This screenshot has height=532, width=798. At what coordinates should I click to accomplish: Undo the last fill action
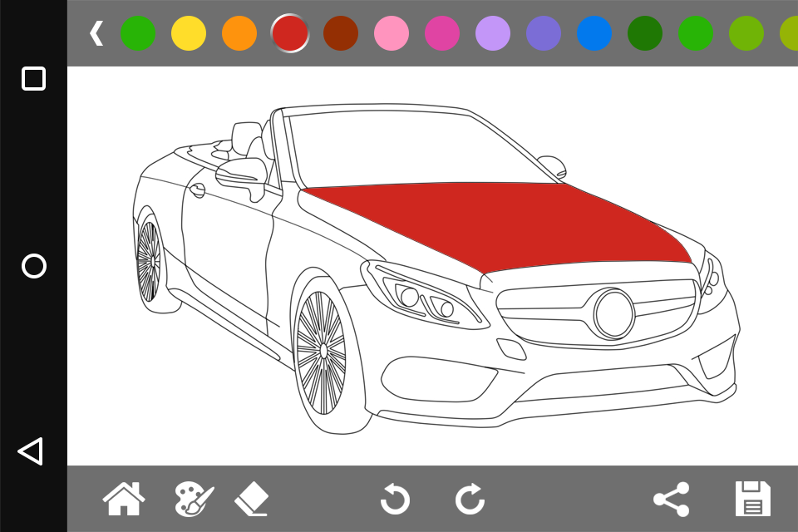(x=395, y=499)
